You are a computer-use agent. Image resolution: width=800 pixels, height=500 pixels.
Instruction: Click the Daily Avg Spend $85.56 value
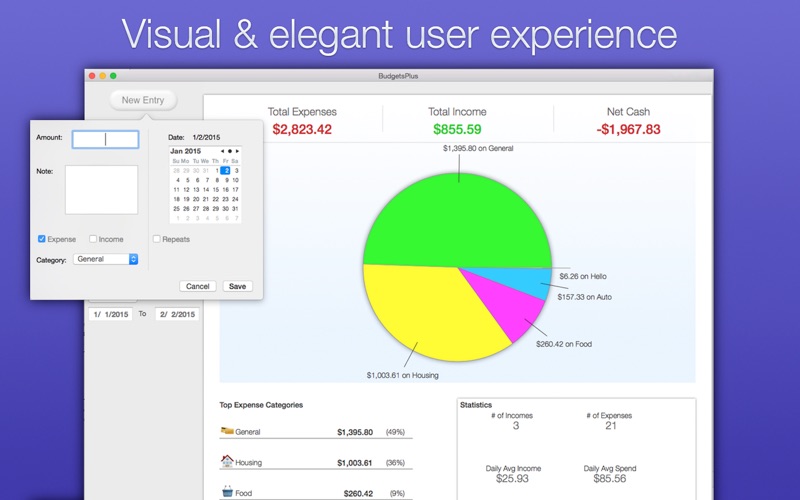tap(610, 479)
